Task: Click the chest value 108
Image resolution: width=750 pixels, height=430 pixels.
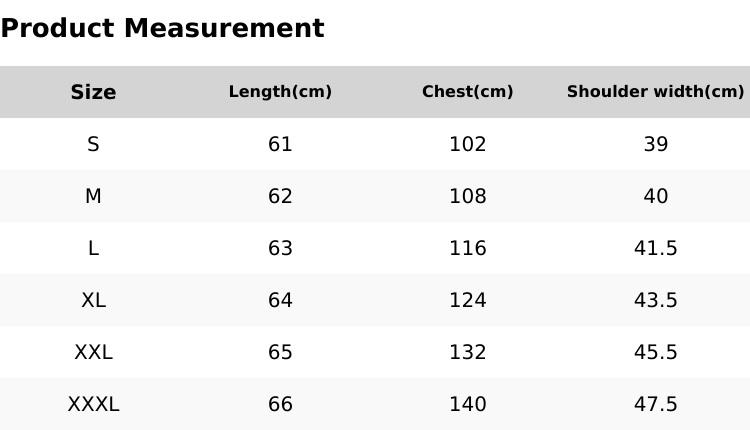Action: (x=467, y=196)
